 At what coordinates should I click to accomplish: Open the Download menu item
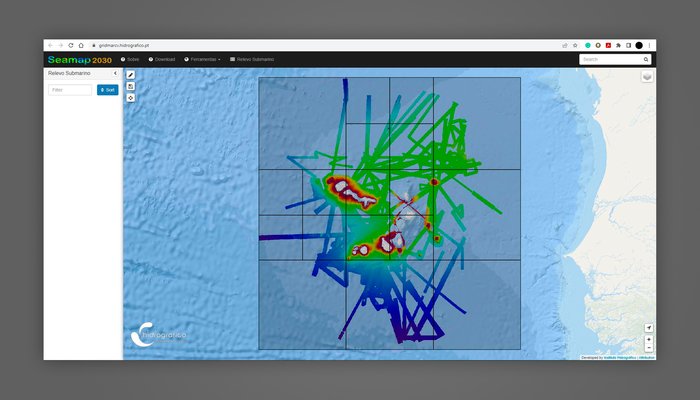tap(162, 59)
